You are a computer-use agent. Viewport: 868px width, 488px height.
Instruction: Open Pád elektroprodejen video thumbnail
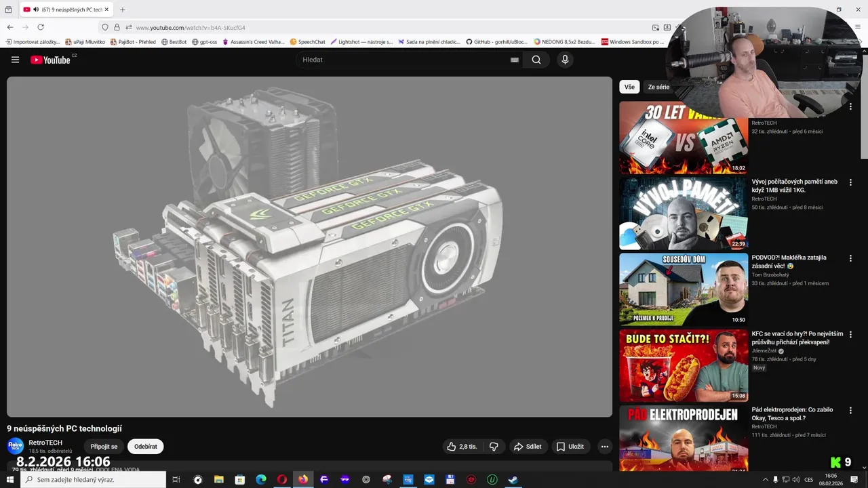point(684,438)
